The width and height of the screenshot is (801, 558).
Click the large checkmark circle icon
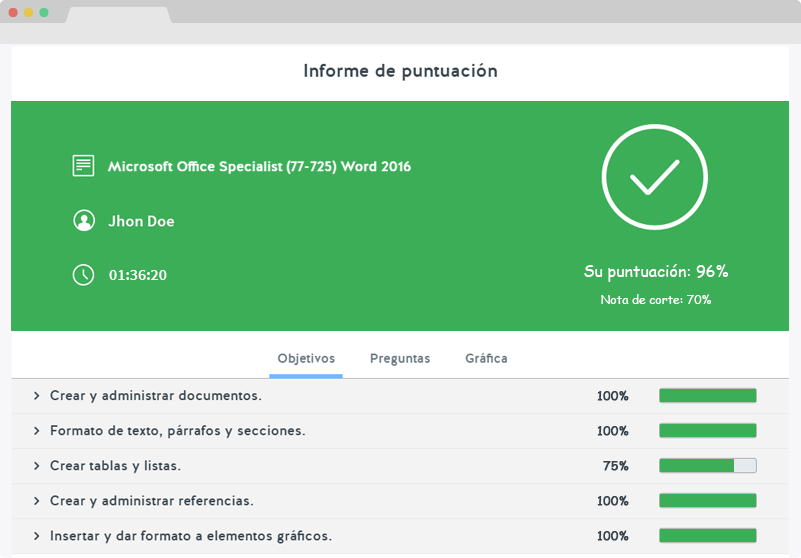[x=655, y=177]
